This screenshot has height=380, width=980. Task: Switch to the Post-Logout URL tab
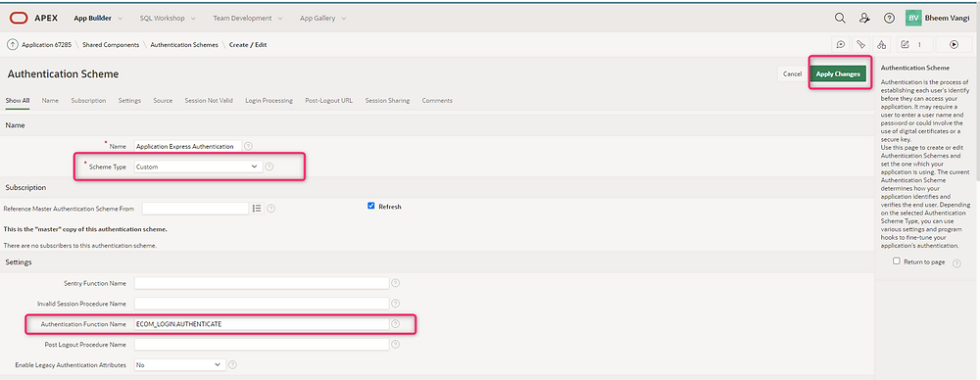(328, 101)
